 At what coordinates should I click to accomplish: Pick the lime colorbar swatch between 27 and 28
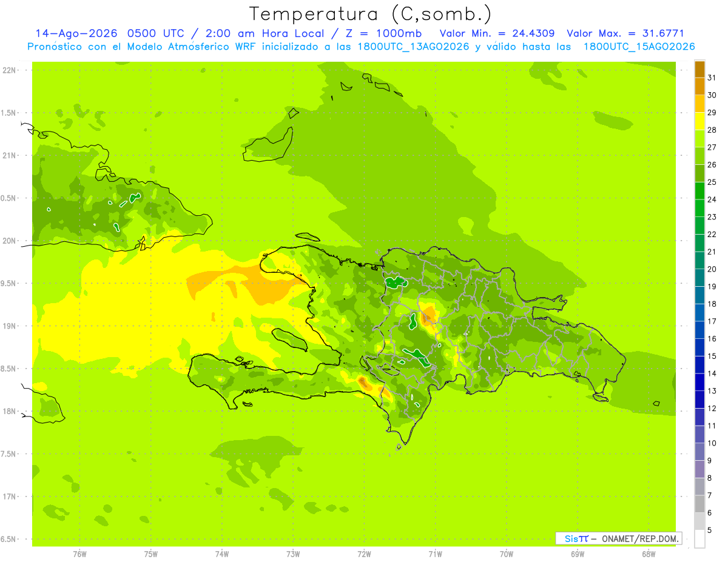point(699,139)
